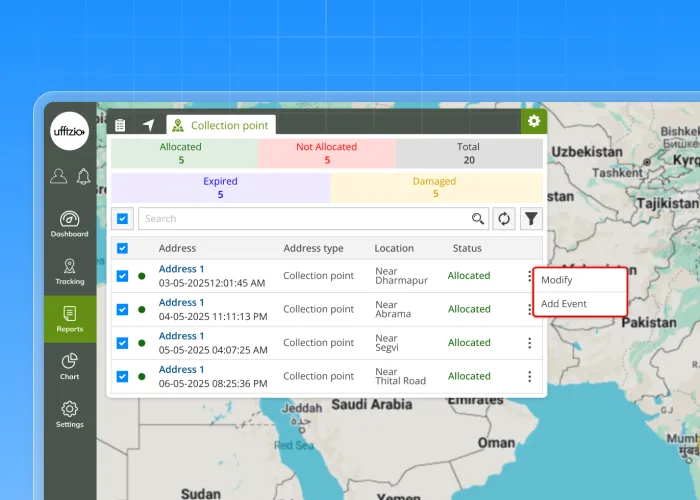Open the three-dot menu for Near Segvi row

click(x=529, y=343)
